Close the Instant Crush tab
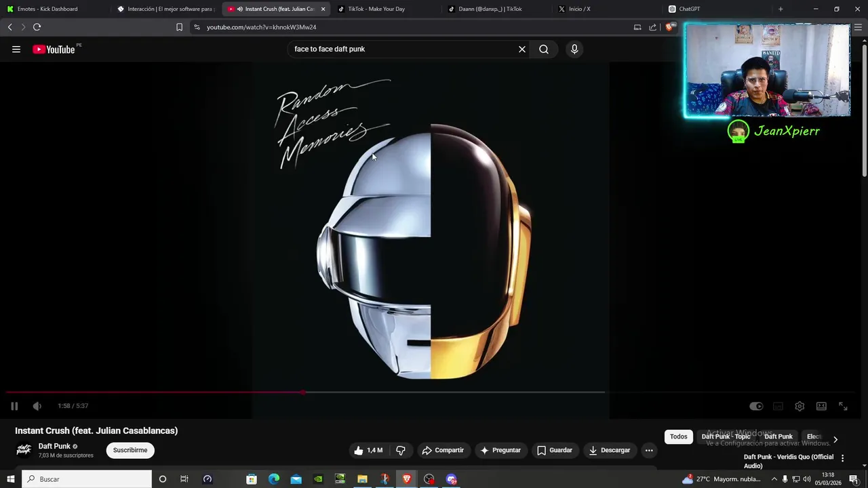Viewport: 868px width, 488px height. (323, 9)
